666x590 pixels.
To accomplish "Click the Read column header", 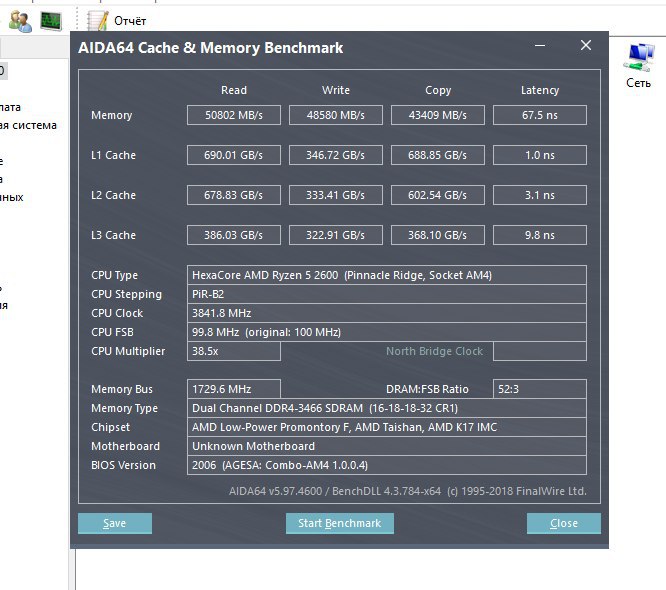I will [234, 90].
